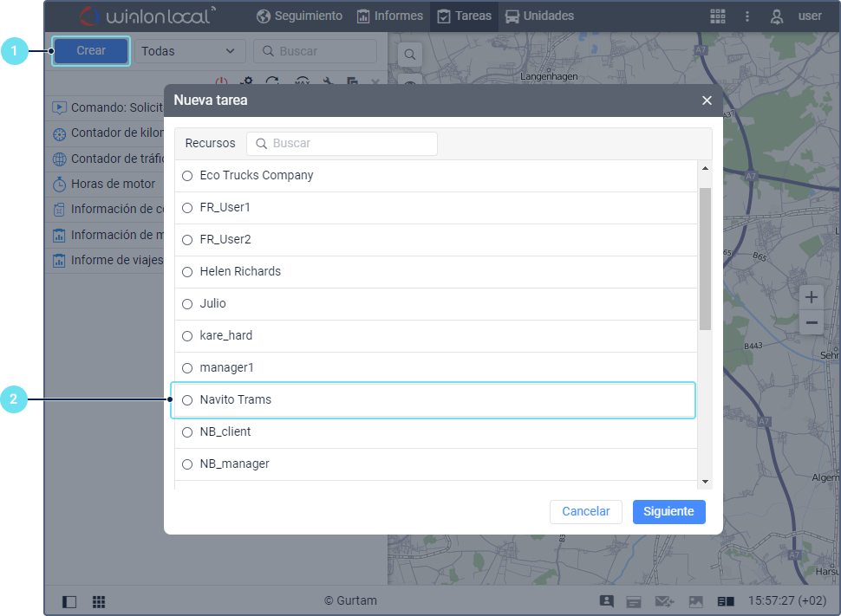Screen dimensions: 841x616
Task: Select Navito Trams resource
Action: pos(435,400)
